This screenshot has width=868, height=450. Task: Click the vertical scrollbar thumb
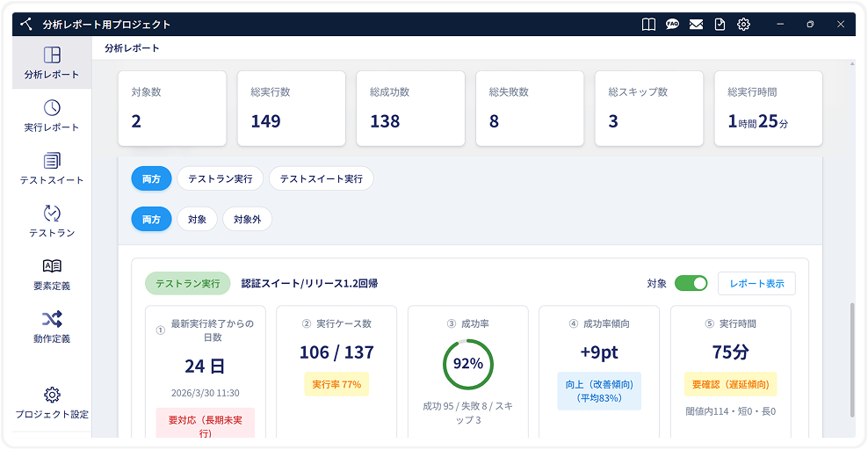(x=852, y=359)
